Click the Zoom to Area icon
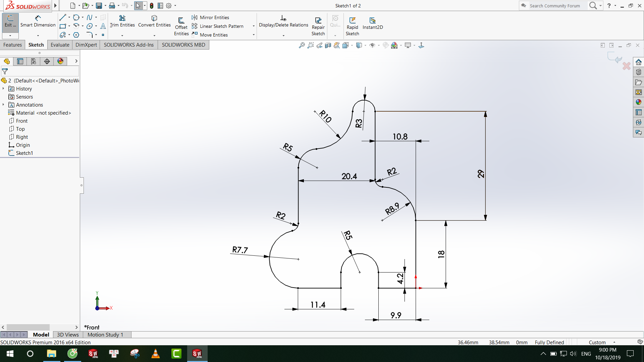 (x=311, y=45)
